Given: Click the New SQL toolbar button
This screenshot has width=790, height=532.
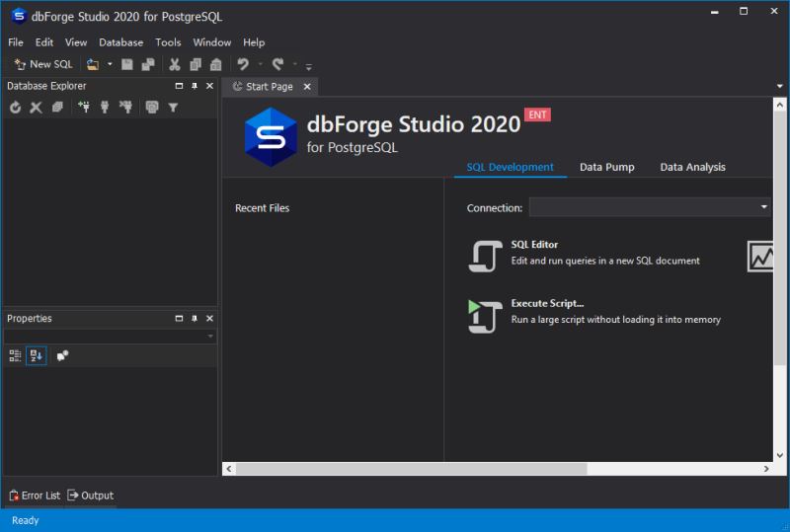Looking at the screenshot, I should tap(43, 64).
